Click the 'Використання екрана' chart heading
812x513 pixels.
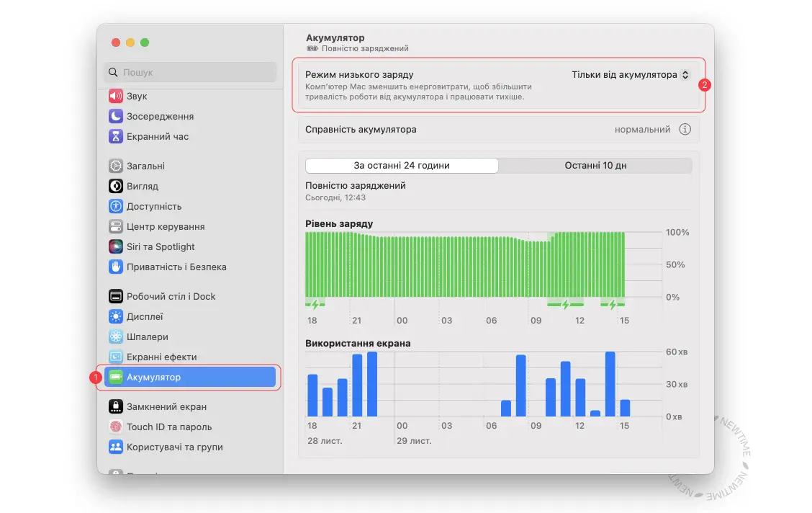357,343
